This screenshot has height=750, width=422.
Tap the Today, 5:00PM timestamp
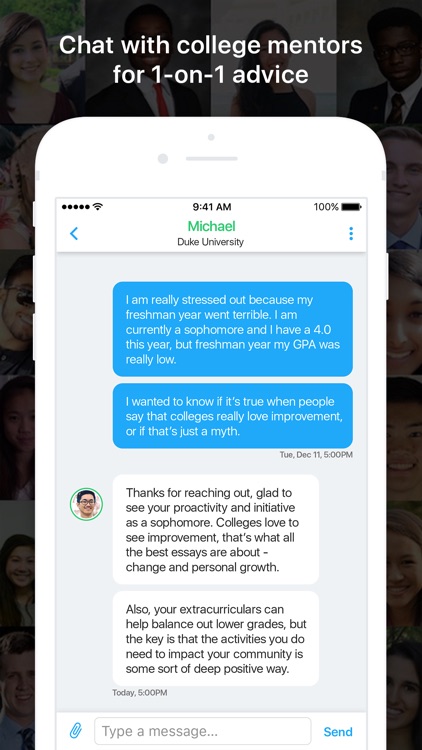point(140,692)
